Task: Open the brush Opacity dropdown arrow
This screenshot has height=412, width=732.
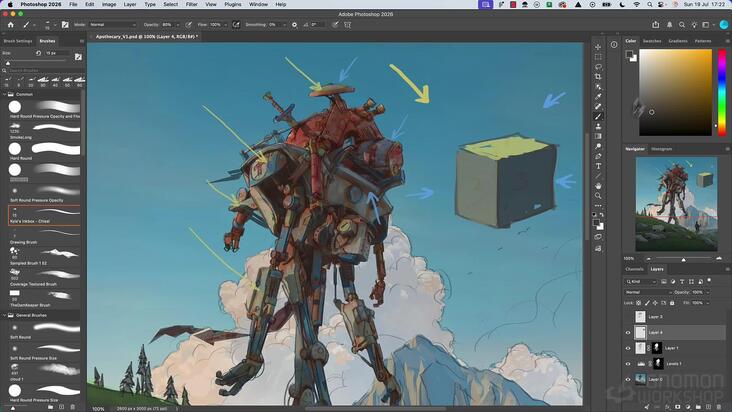Action: point(177,25)
